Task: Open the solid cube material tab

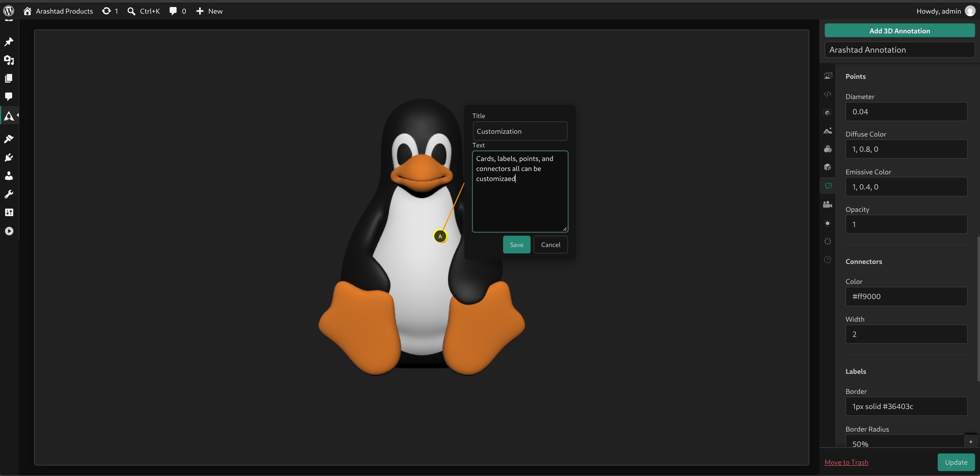Action: coord(828,167)
